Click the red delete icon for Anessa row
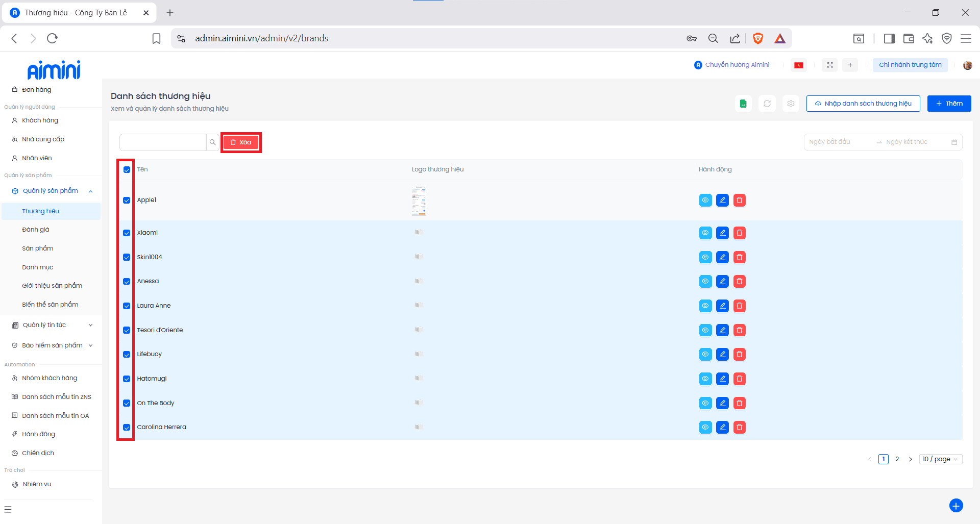 click(739, 282)
